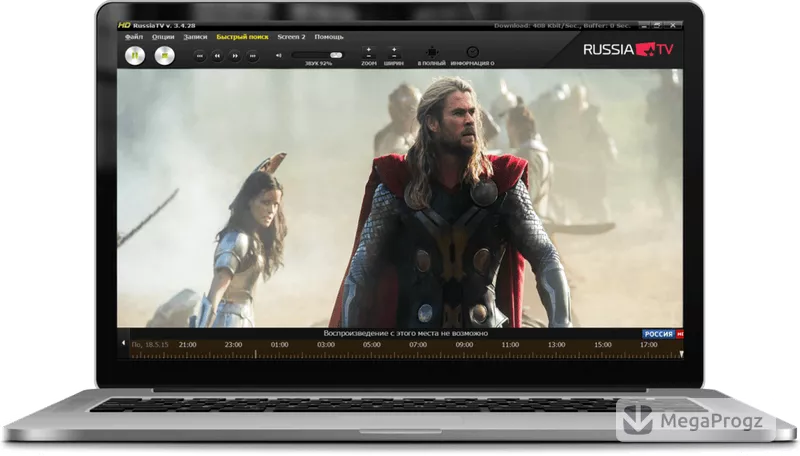
Task: Open the Опции menu
Action: pyautogui.click(x=163, y=37)
